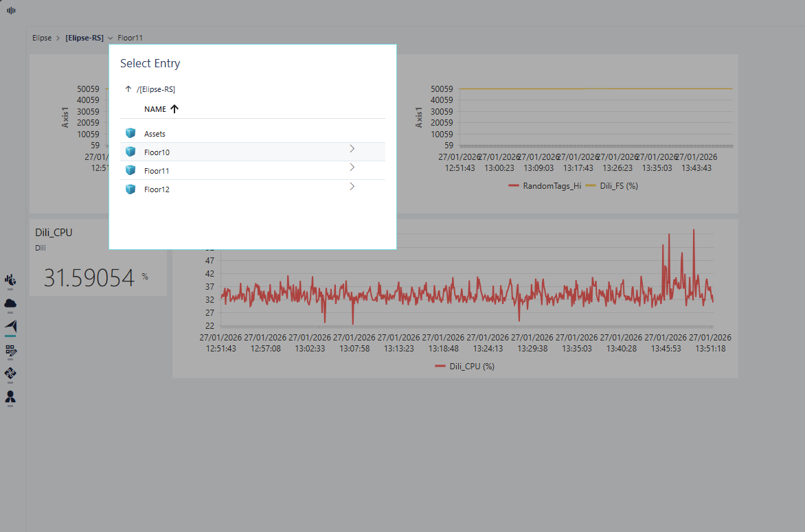Open the [Elipse-RS] breadcrumb dropdown arrow
The width and height of the screenshot is (805, 532).
(111, 38)
